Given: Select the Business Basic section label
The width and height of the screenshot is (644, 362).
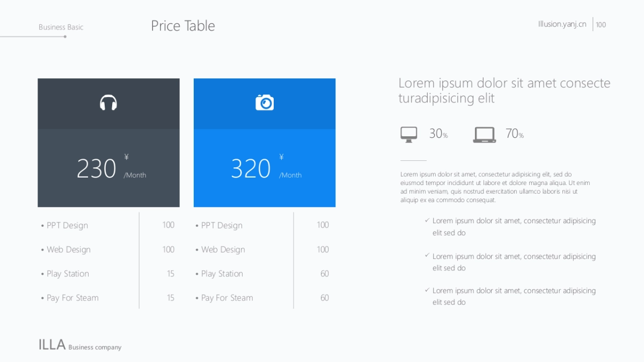Looking at the screenshot, I should [61, 27].
